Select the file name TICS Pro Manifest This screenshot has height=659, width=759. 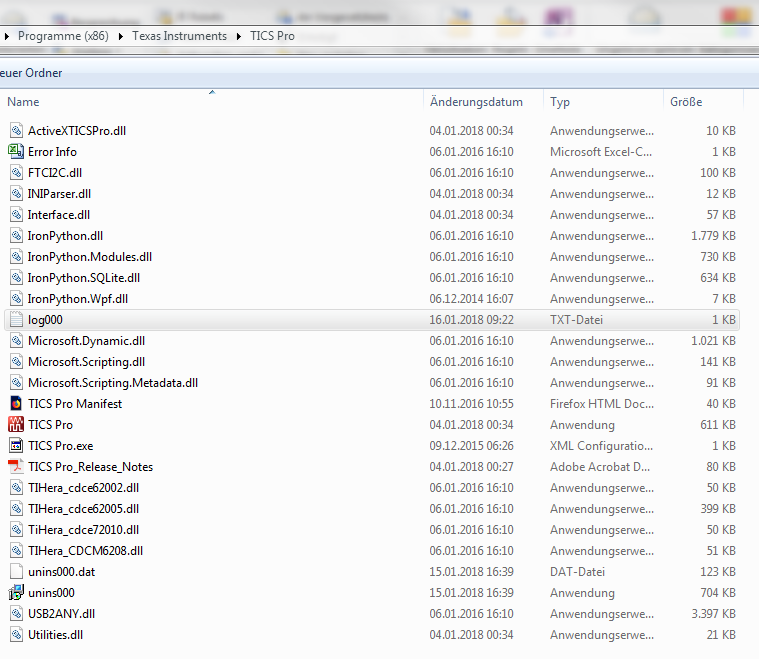click(x=75, y=404)
